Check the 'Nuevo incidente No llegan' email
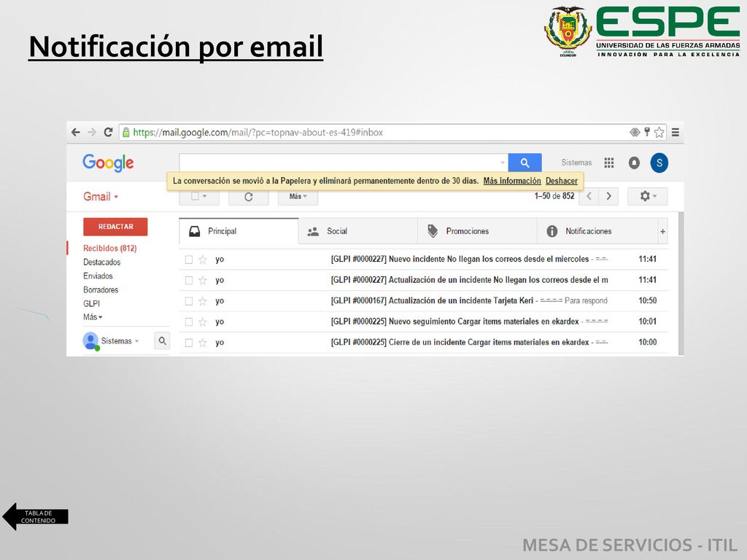This screenshot has width=747, height=560. pos(189,260)
